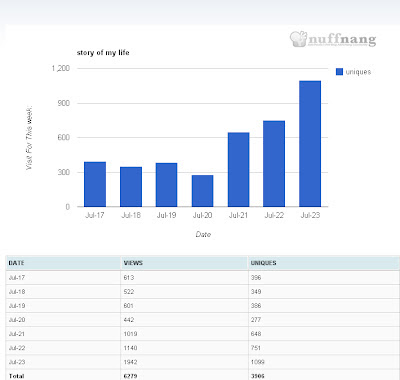Click uniques value 751 for Jul-22
Viewport: 400px width, 380px height.
256,348
